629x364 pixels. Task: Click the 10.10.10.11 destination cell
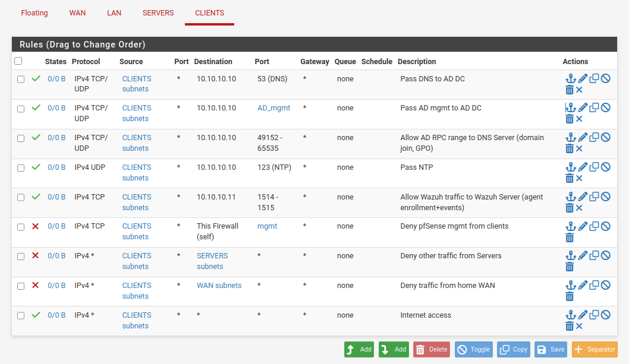coord(216,197)
